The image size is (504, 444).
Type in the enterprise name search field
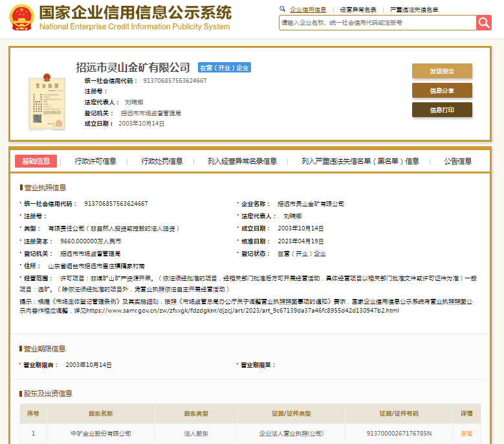[377, 23]
